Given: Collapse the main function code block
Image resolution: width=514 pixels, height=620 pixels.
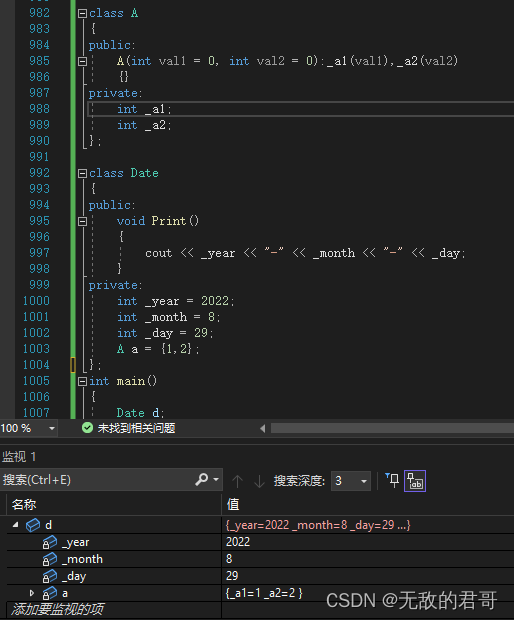Looking at the screenshot, I should tap(82, 381).
